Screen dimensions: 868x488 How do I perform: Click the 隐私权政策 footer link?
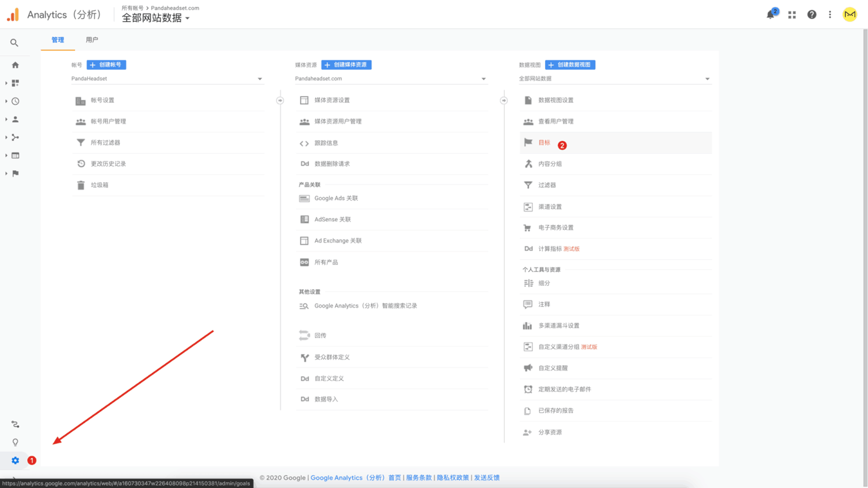pos(452,478)
